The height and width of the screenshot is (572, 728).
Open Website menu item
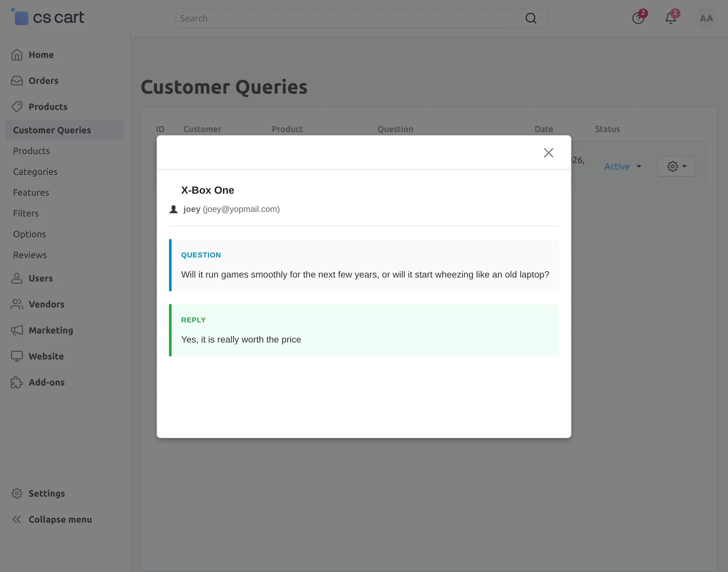point(46,356)
